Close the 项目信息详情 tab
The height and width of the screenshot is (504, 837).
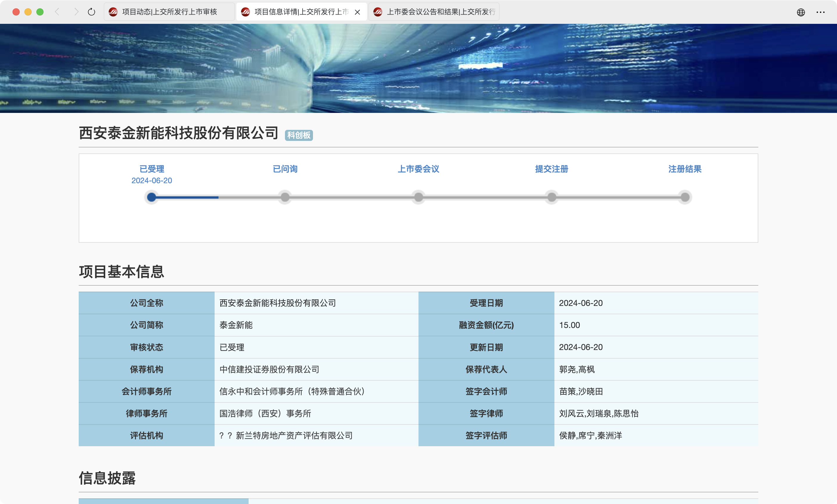coord(357,12)
